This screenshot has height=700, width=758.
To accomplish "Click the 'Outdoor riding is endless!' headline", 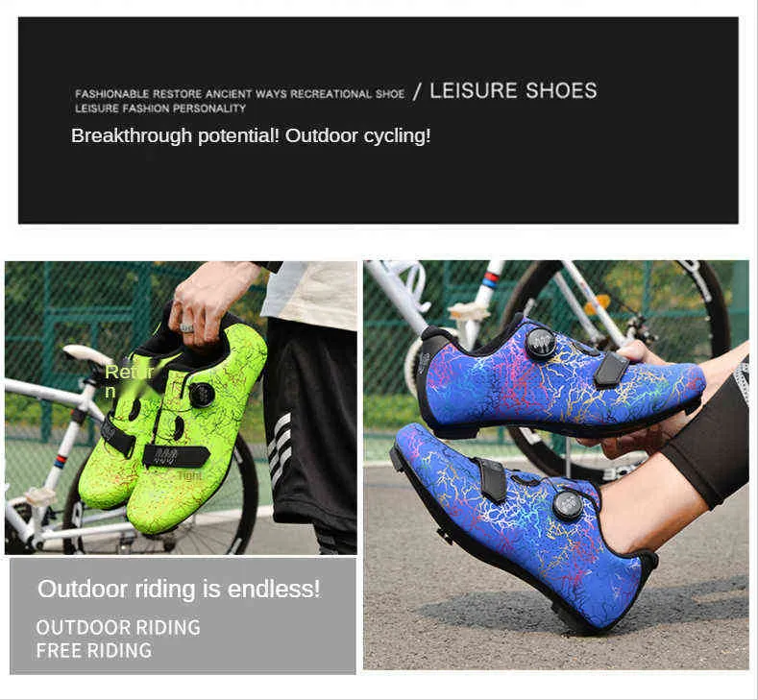I will [179, 589].
